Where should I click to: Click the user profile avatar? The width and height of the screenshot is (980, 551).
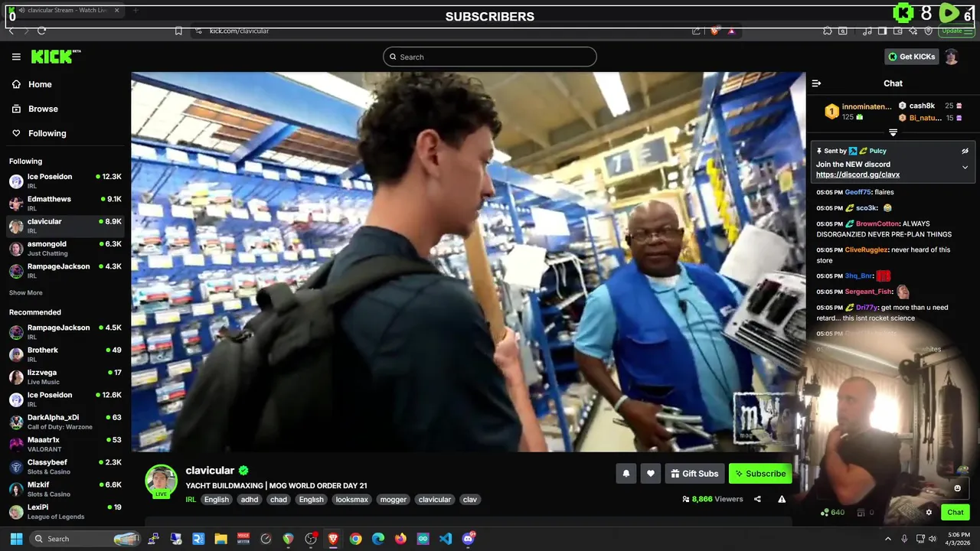(952, 57)
